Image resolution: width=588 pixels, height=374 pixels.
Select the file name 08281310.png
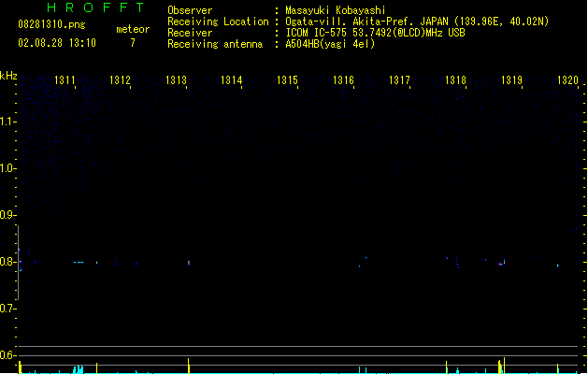click(x=51, y=24)
